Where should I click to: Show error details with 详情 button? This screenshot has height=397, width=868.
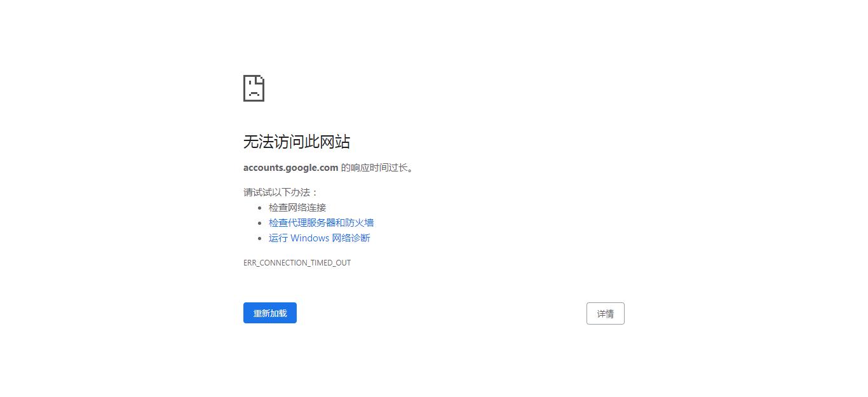point(606,314)
